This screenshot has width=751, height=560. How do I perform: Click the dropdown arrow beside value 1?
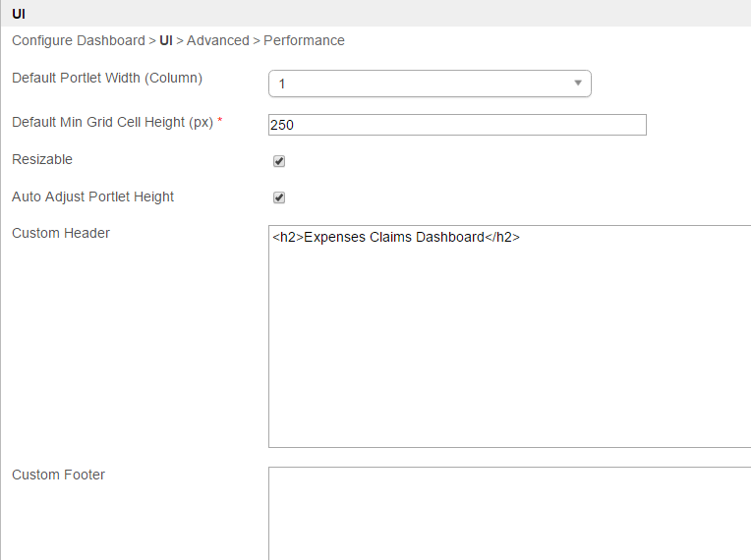point(578,84)
